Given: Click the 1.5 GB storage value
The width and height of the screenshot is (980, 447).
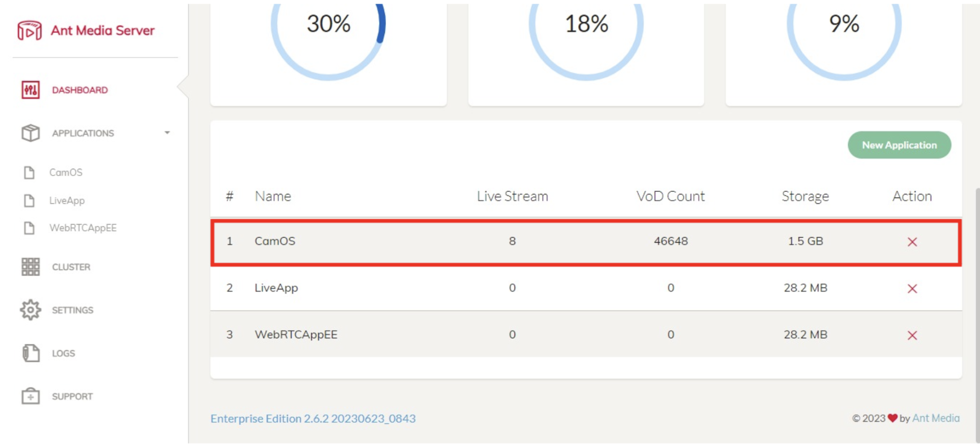Looking at the screenshot, I should point(806,241).
